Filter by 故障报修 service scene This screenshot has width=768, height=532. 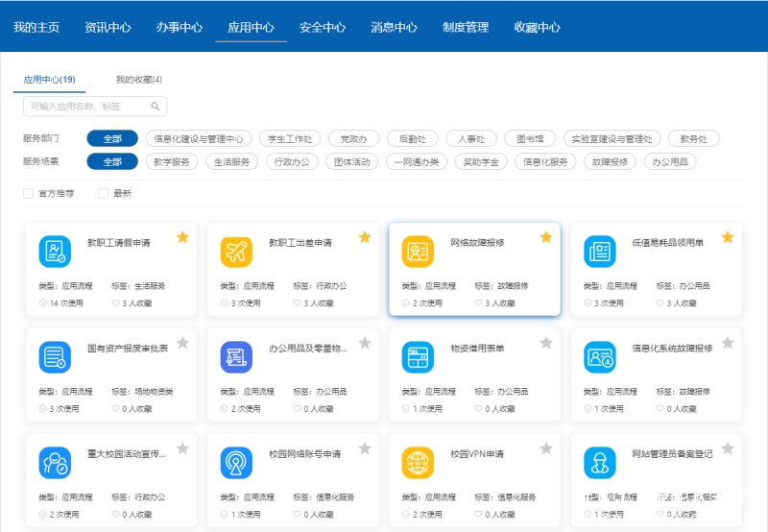(x=610, y=162)
